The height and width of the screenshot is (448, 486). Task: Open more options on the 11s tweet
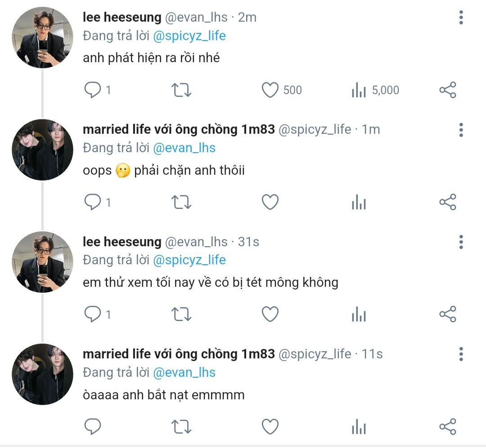coord(461,354)
